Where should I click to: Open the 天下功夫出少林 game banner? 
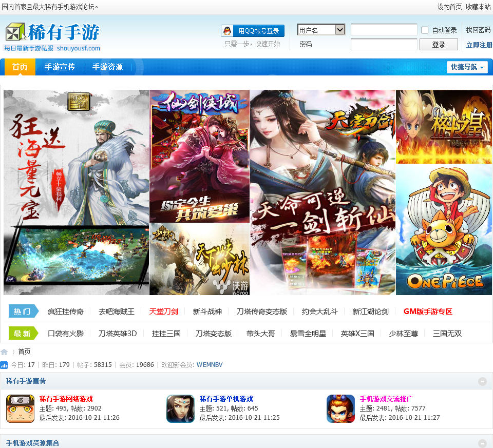point(199,259)
